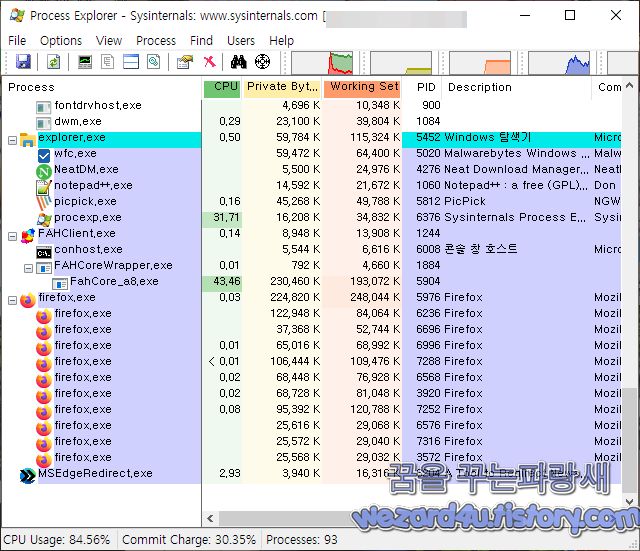Click the Private Bytes value 230,460 K
The width and height of the screenshot is (640, 551).
pyautogui.click(x=295, y=282)
